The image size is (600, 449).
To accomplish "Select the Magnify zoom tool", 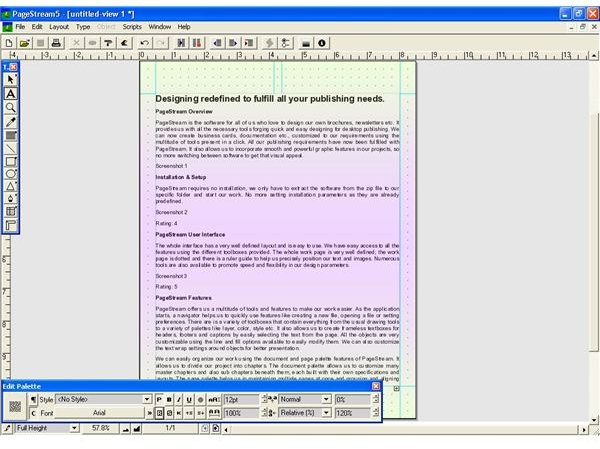I will tap(11, 108).
